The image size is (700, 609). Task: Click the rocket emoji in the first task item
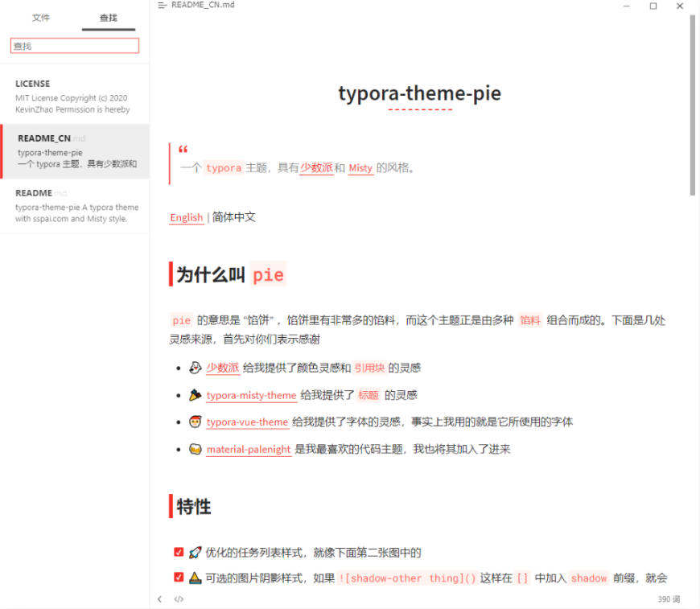pos(195,553)
